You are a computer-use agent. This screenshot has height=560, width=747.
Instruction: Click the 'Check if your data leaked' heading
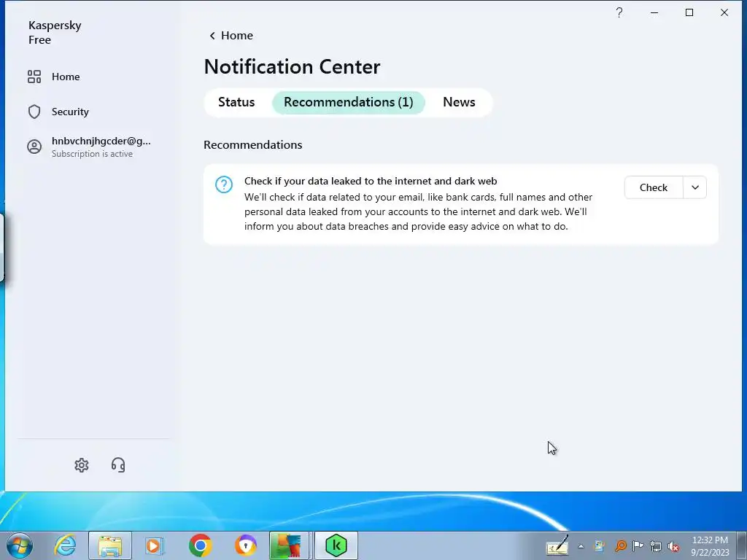(371, 181)
